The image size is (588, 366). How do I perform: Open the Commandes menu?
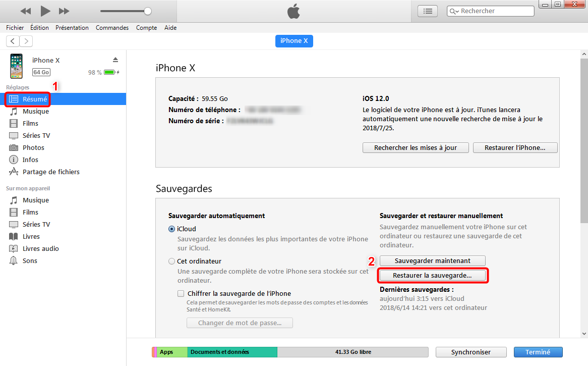(112, 28)
